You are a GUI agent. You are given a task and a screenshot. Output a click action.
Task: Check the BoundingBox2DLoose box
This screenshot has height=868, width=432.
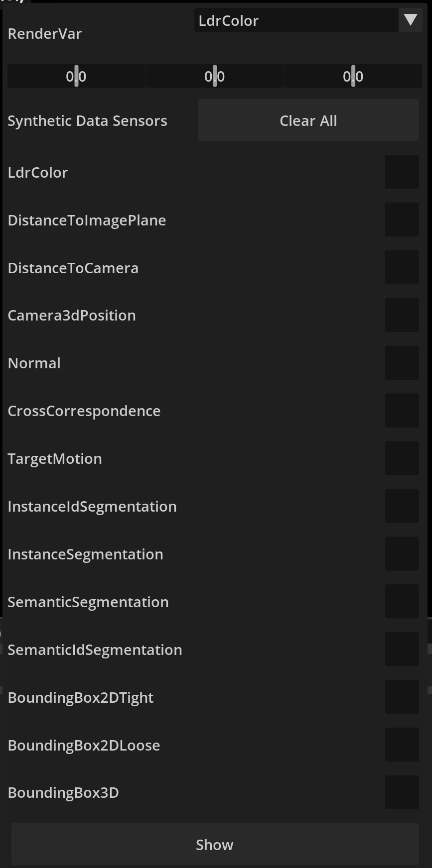click(402, 745)
